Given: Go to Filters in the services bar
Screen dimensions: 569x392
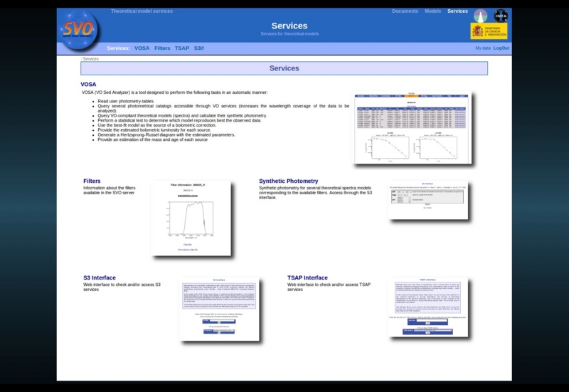Looking at the screenshot, I should [162, 48].
